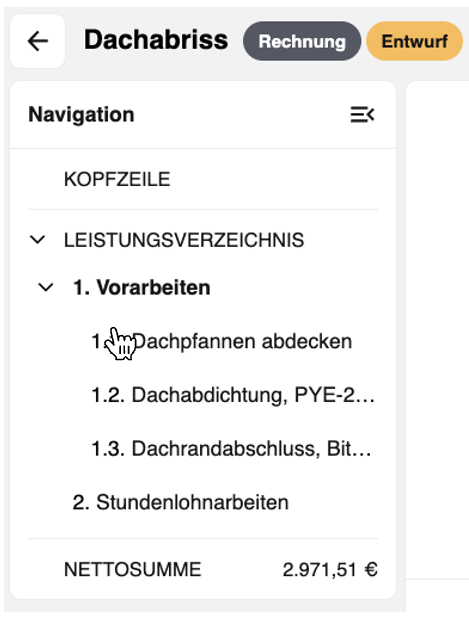Open item 1.1 Dachpfannen abdecken
The height and width of the screenshot is (617, 469).
pos(222,341)
